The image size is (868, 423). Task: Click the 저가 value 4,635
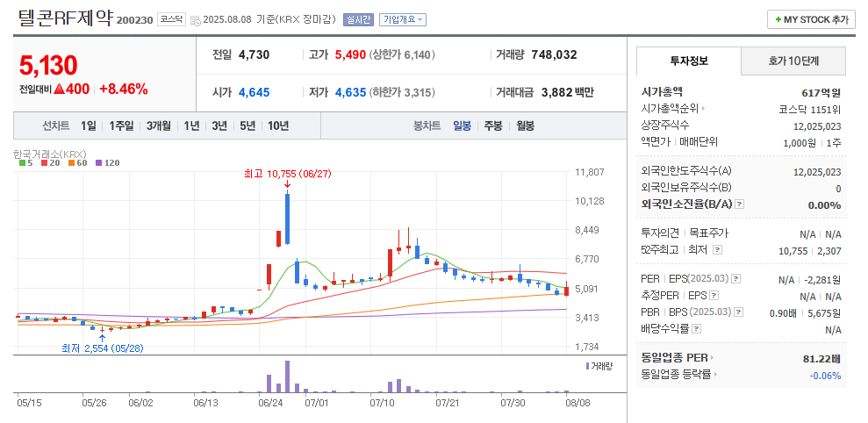[x=350, y=92]
